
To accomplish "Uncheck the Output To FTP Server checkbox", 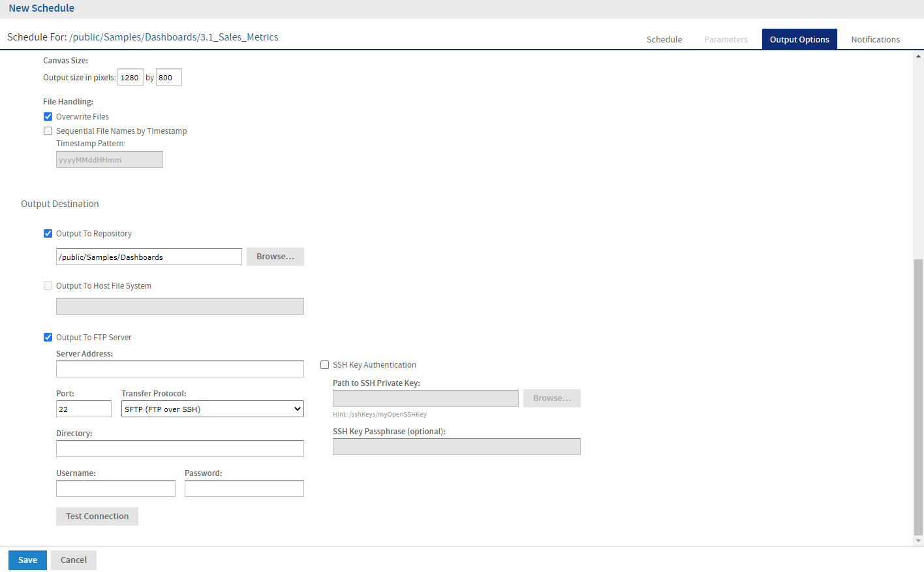I will [x=48, y=338].
